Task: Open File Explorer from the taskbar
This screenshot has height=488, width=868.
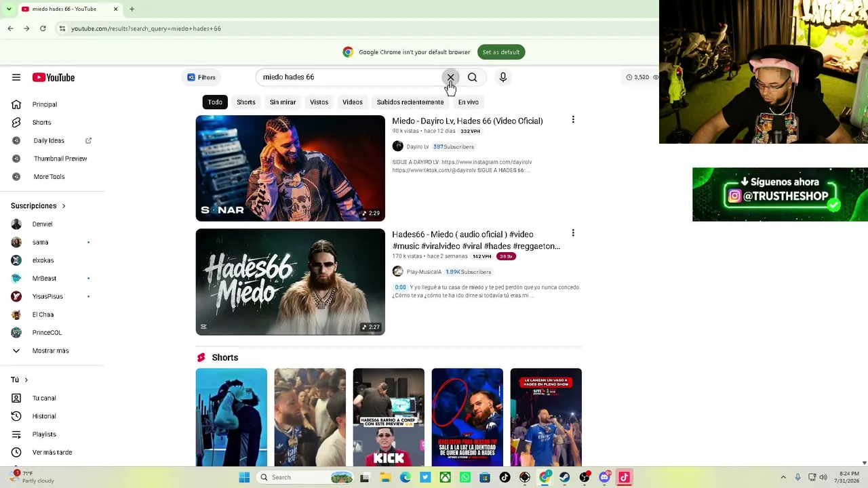Action: (x=385, y=477)
